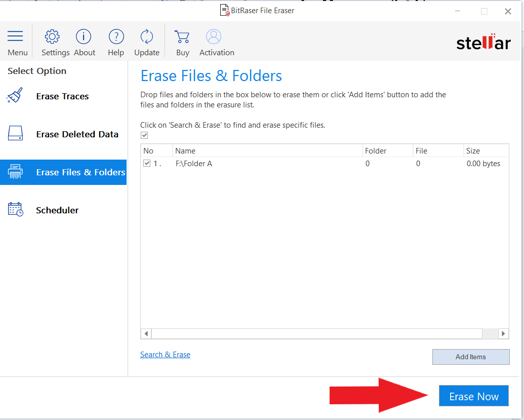This screenshot has height=420, width=524.
Task: Click the About info icon
Action: click(x=84, y=36)
